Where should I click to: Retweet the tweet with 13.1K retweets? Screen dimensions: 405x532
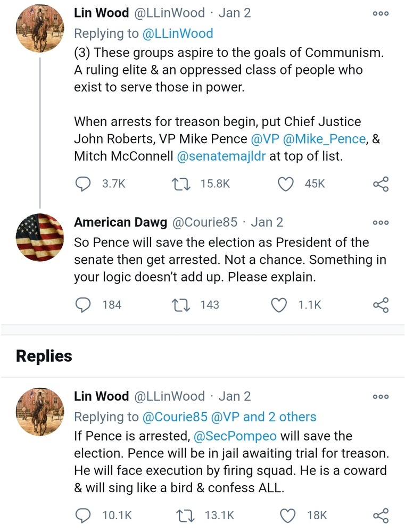coord(182,515)
